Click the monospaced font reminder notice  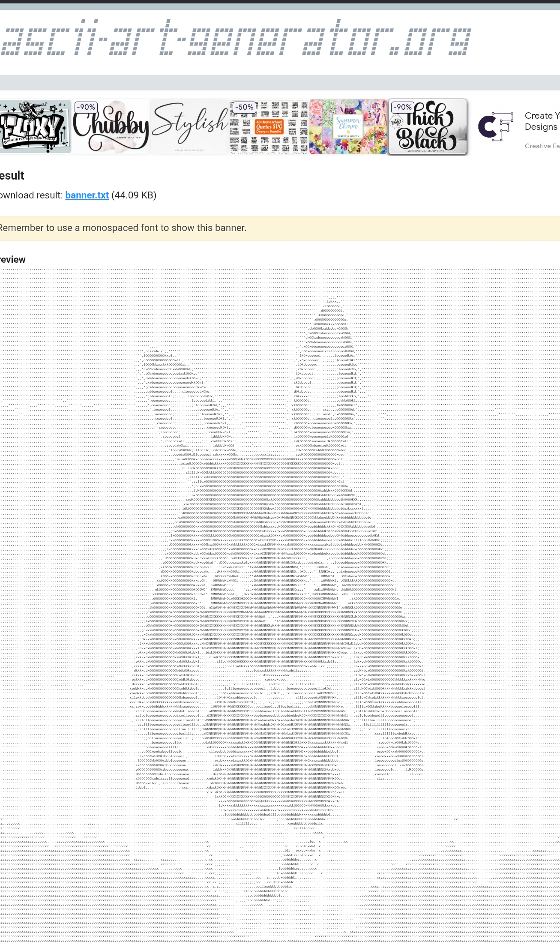280,228
